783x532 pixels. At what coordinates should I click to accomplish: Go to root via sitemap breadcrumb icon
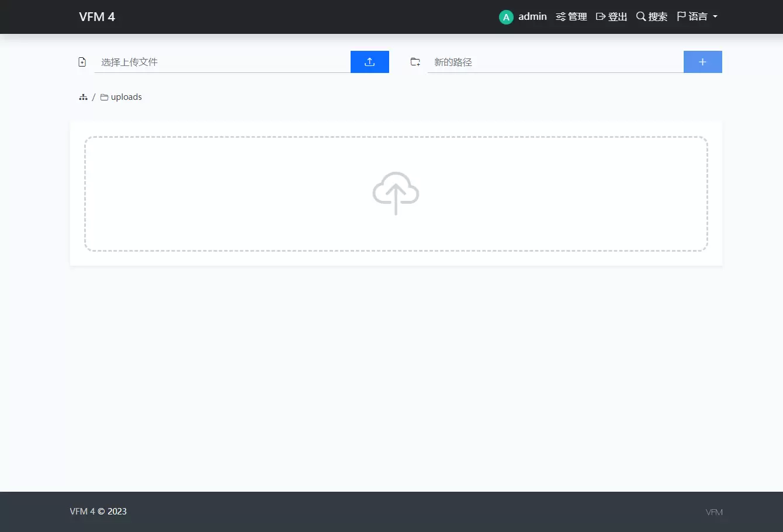83,97
